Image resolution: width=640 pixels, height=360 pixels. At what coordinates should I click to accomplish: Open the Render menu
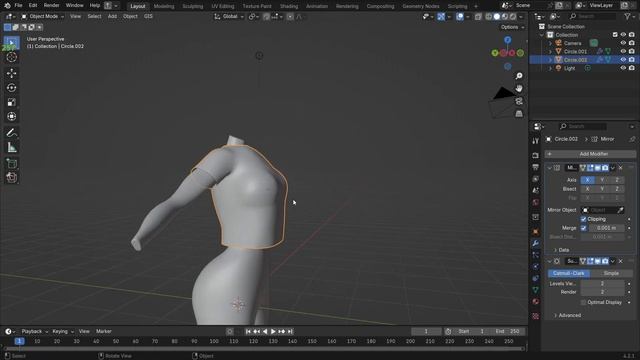pos(51,6)
